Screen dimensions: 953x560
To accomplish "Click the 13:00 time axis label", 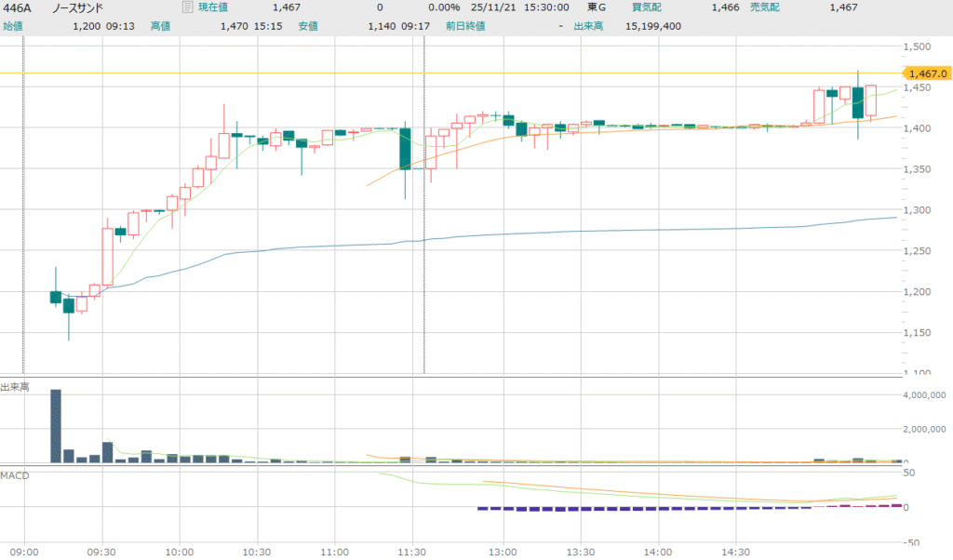I will pos(503,551).
